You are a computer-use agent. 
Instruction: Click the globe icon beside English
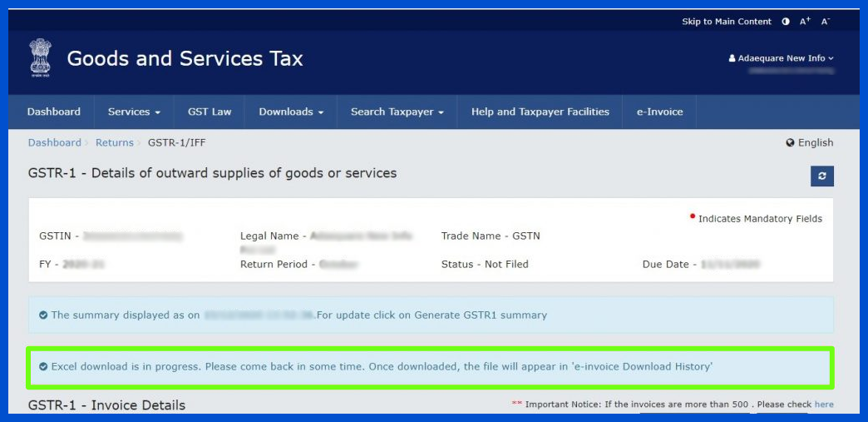(790, 142)
